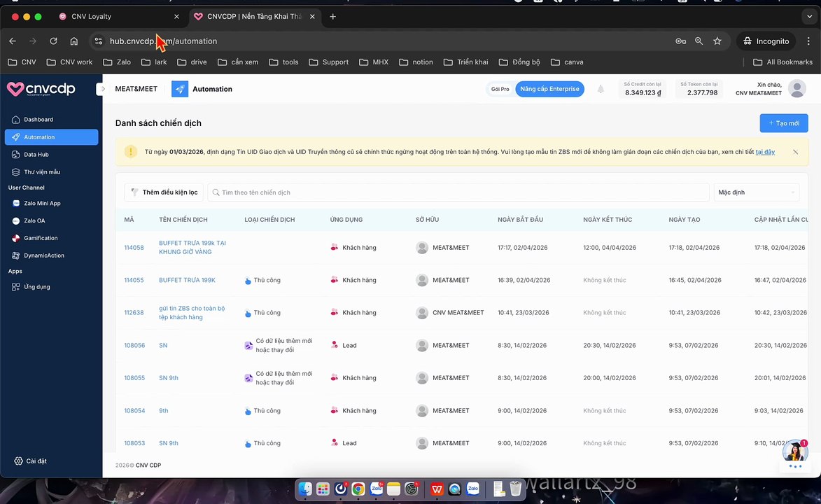Close the CNV Loyalty tab

click(x=176, y=16)
